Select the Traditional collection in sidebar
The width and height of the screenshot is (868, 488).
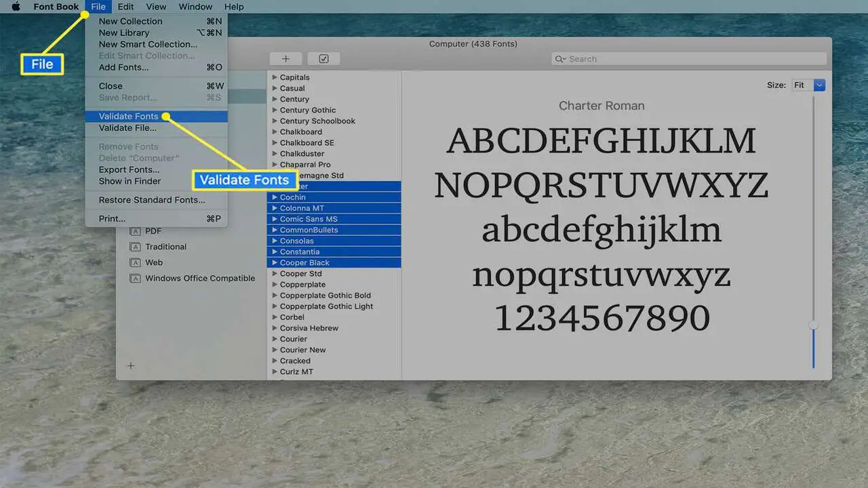tap(165, 247)
